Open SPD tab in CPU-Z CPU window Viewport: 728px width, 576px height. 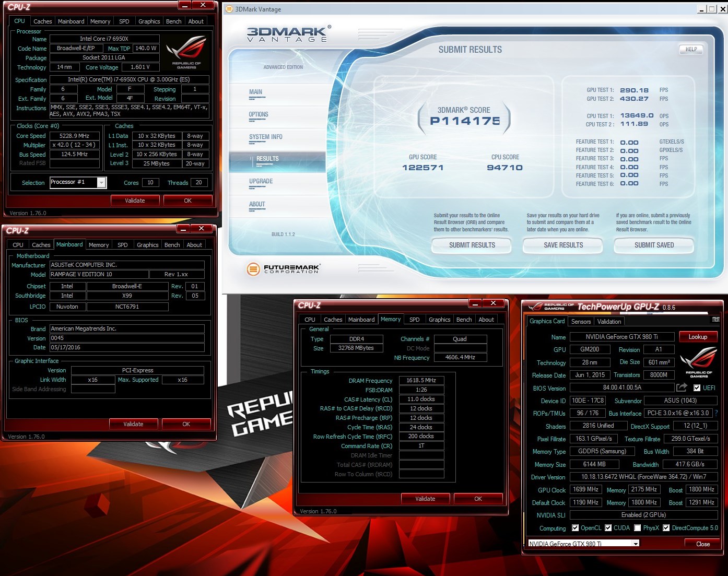coord(124,21)
